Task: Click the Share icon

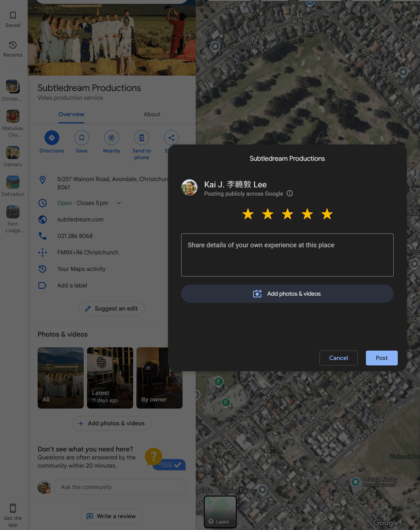Action: point(171,138)
